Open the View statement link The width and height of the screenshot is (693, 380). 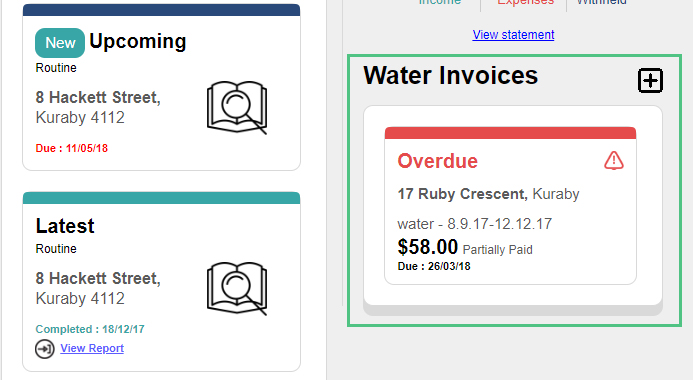tap(513, 34)
